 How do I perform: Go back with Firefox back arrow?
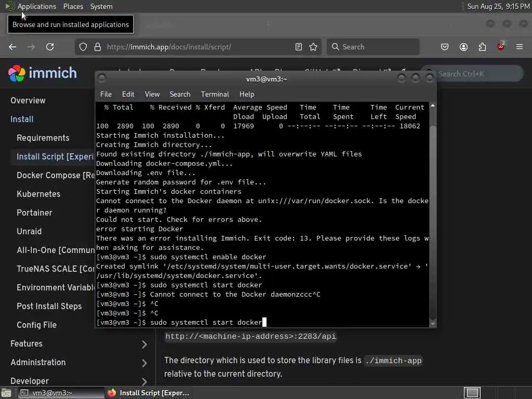click(12, 47)
